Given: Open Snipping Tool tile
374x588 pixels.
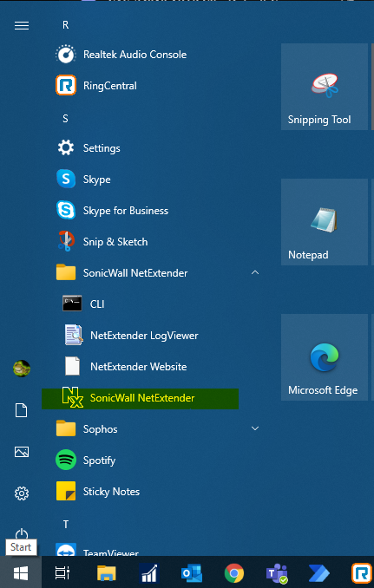Looking at the screenshot, I should tap(325, 87).
